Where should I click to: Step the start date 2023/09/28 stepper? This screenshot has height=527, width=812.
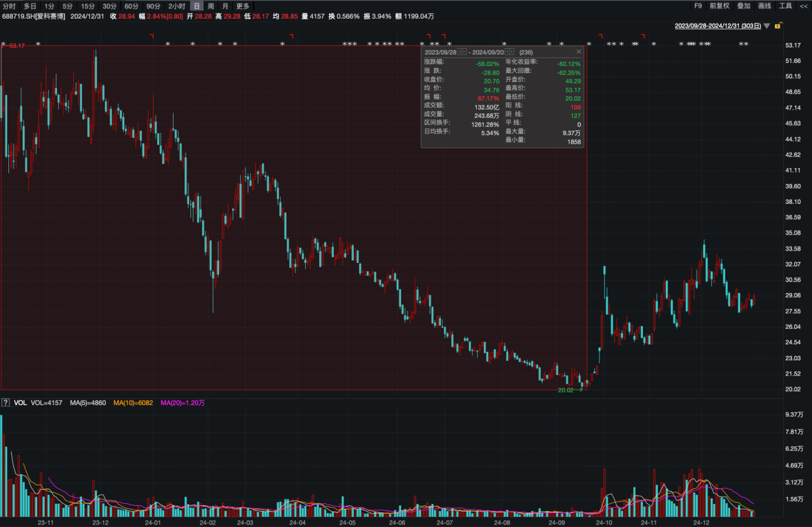(x=462, y=51)
